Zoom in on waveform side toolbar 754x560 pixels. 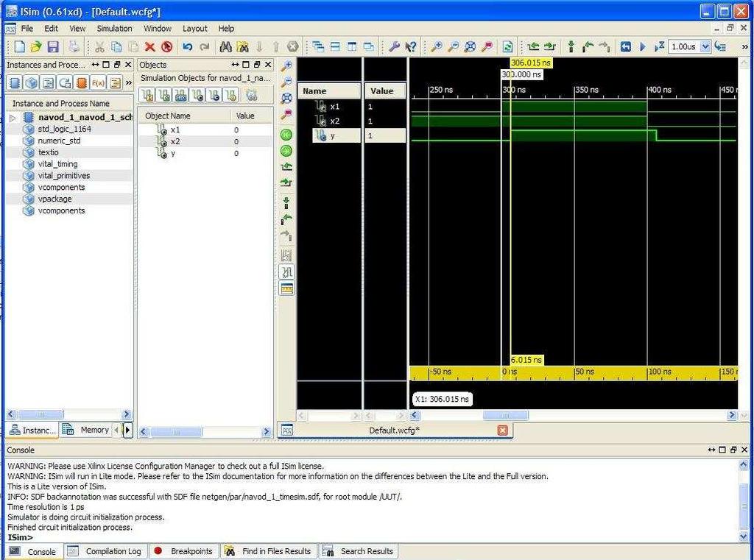(286, 65)
